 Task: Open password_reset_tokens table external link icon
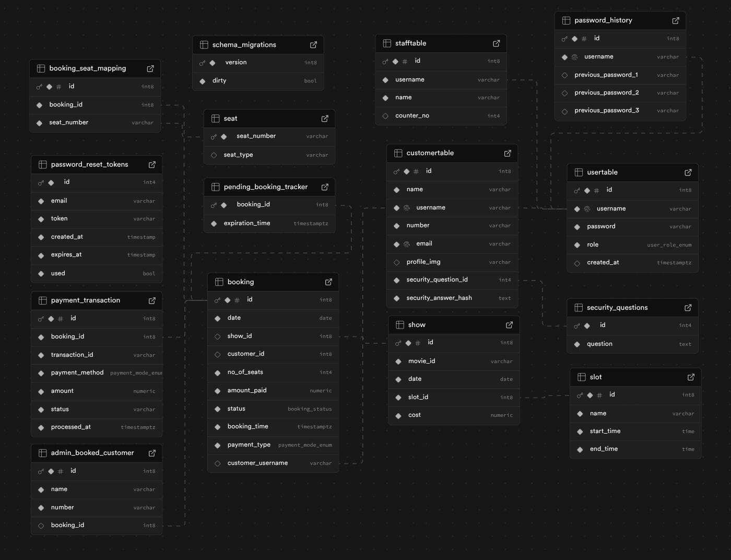pyautogui.click(x=152, y=165)
